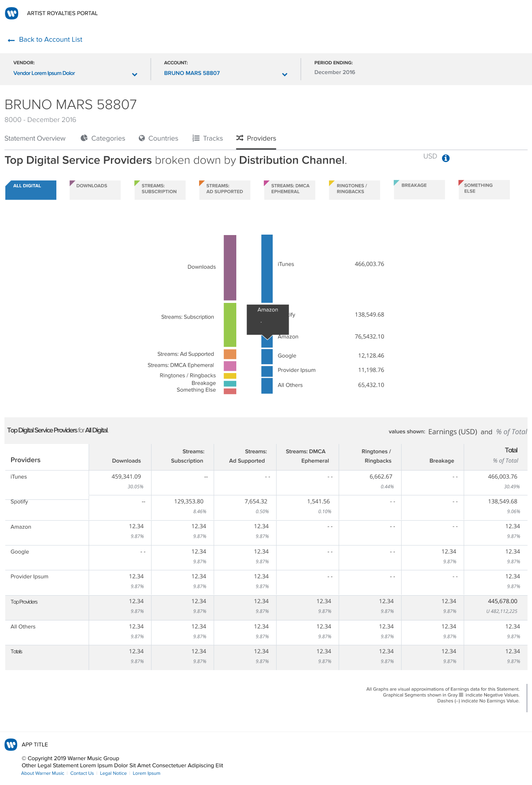Click the footer Warner Music logo

point(11,745)
